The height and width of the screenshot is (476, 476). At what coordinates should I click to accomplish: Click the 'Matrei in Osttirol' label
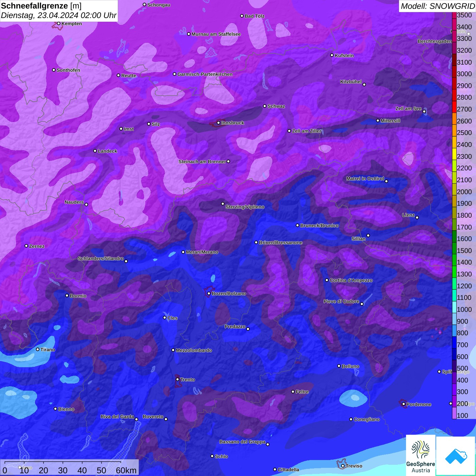coord(365,178)
